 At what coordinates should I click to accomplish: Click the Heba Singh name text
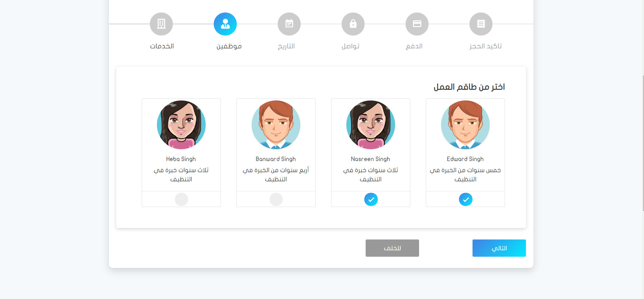click(x=181, y=159)
